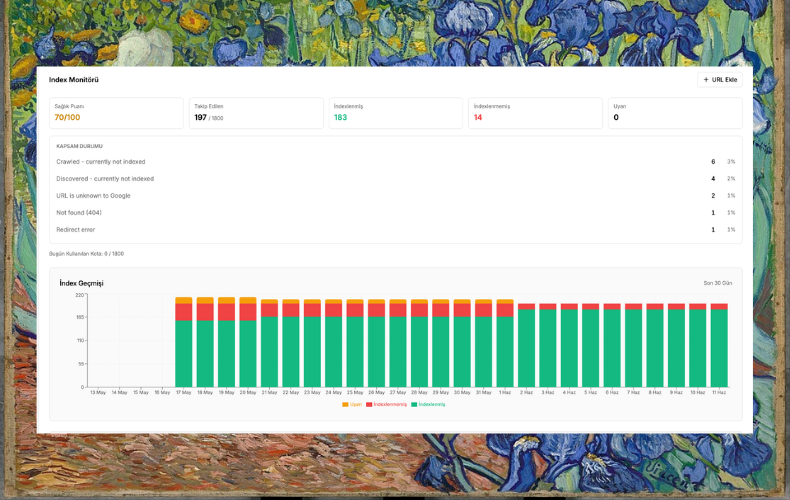The height and width of the screenshot is (500, 790).
Task: Click the 'İndex Geçmişi' chart title
Action: [x=81, y=283]
